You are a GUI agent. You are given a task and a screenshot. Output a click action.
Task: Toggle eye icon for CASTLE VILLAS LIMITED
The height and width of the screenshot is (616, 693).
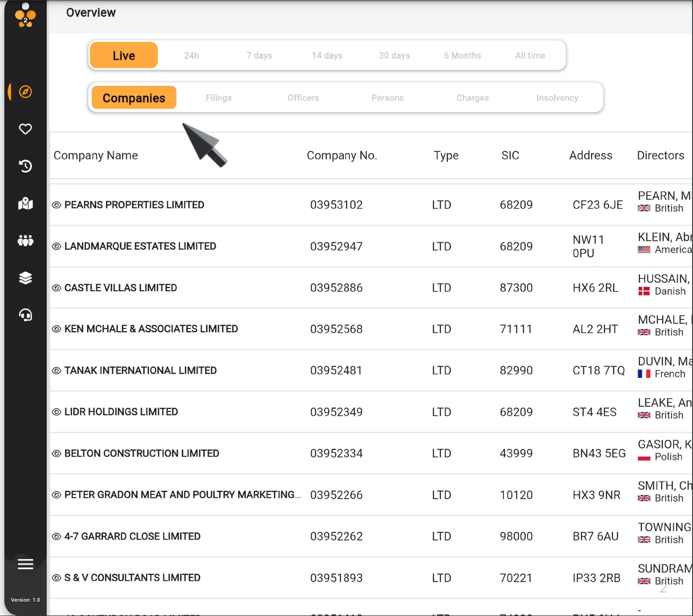(x=57, y=288)
